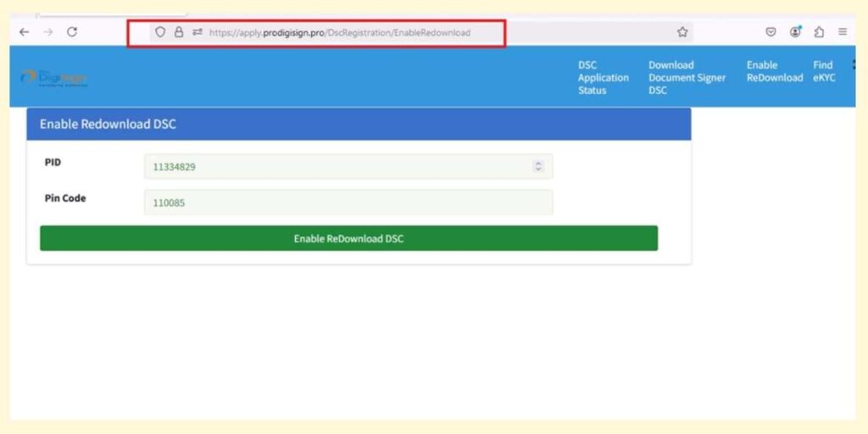Open tracking protection shield icon
868x434 pixels.
pos(160,32)
